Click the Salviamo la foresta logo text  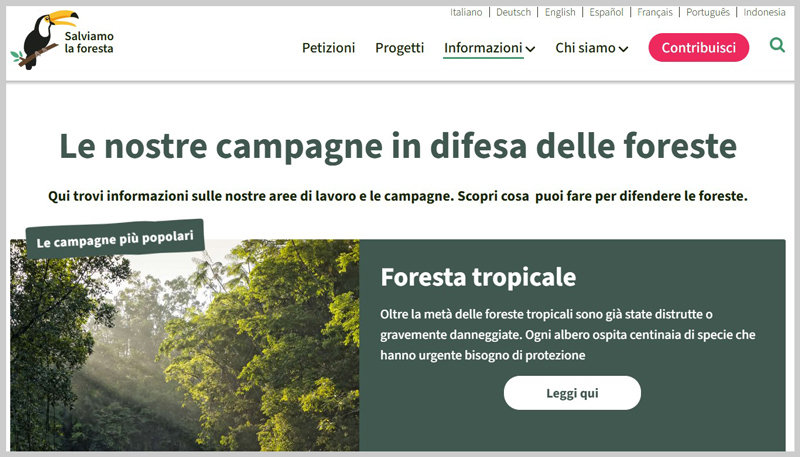coord(89,42)
